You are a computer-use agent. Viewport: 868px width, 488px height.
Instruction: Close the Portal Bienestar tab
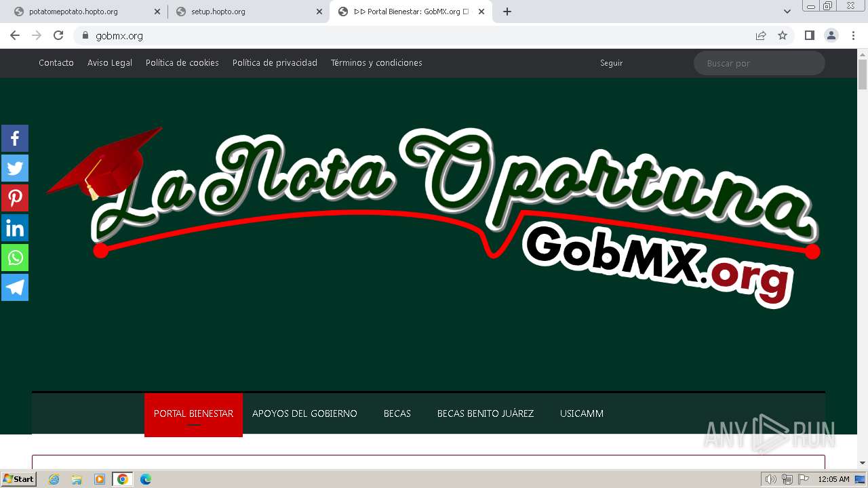[481, 12]
